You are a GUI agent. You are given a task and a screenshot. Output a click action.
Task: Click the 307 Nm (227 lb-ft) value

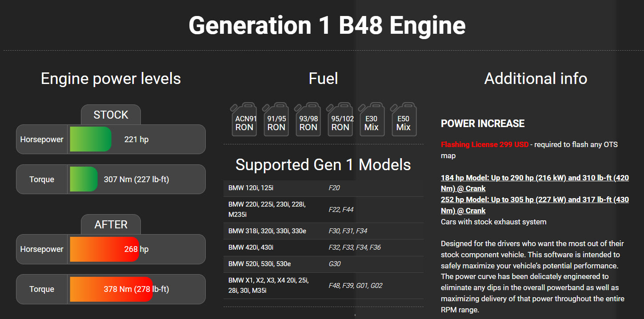[x=136, y=179]
